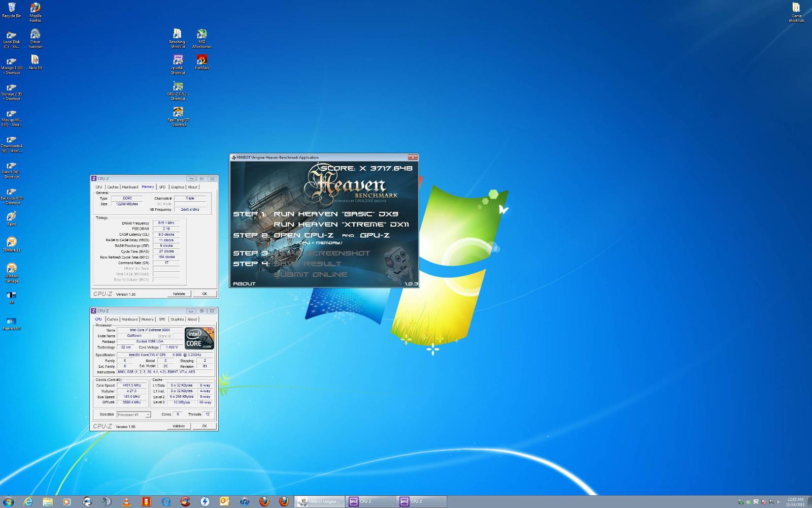Open the Game shortcuts desktop folder
Viewport: 812px width, 508px height.
(796, 12)
